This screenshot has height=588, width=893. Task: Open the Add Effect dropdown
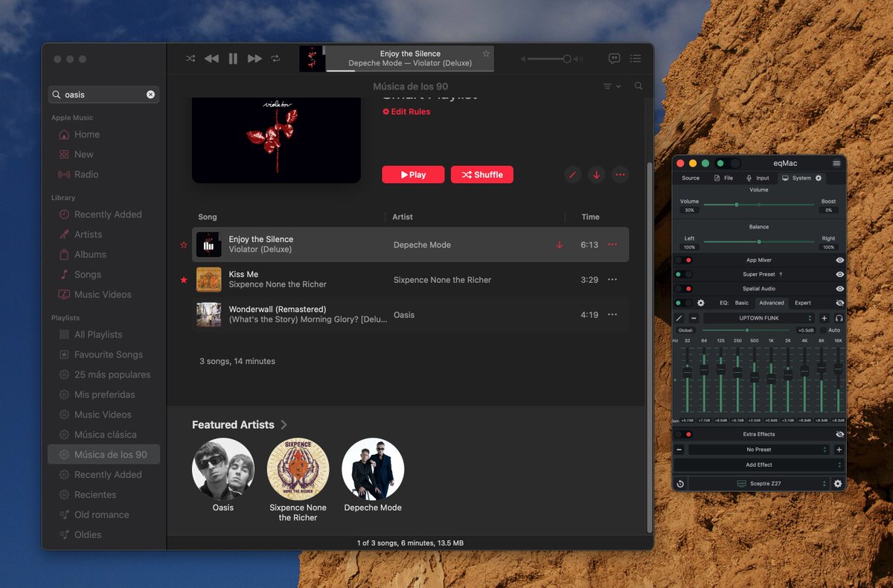[759, 464]
